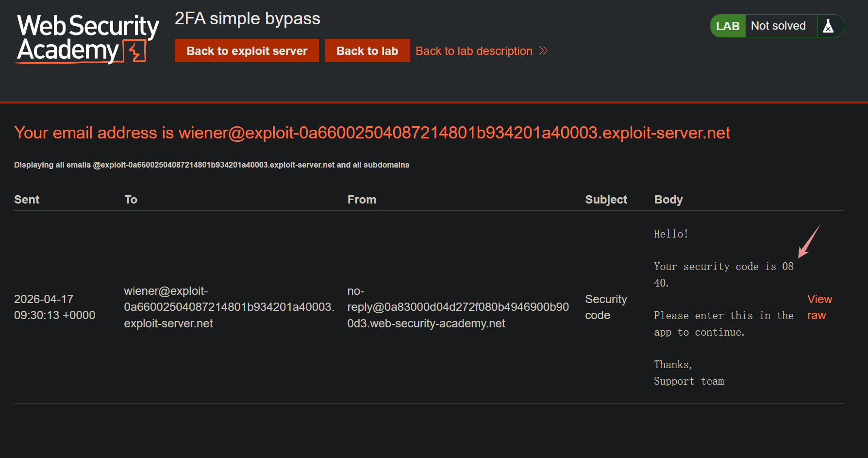
Task: Click the wiener email address heading
Action: click(372, 133)
